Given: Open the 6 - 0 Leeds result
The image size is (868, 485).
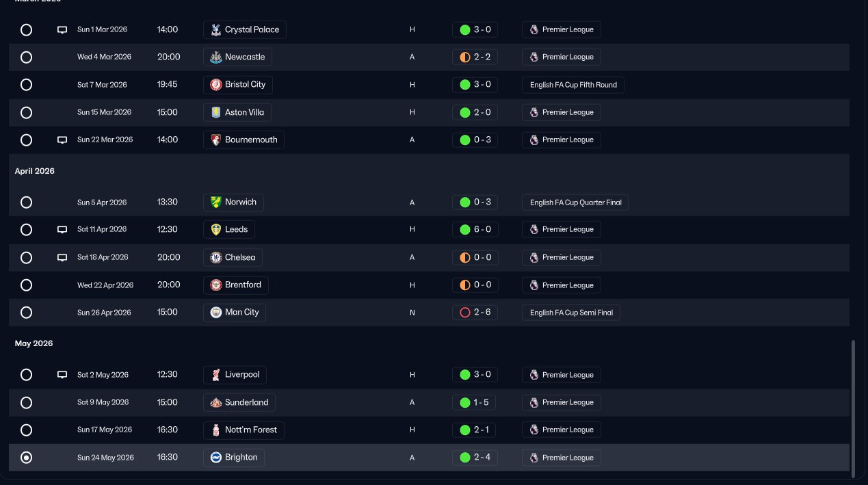Looking at the screenshot, I should click(475, 229).
